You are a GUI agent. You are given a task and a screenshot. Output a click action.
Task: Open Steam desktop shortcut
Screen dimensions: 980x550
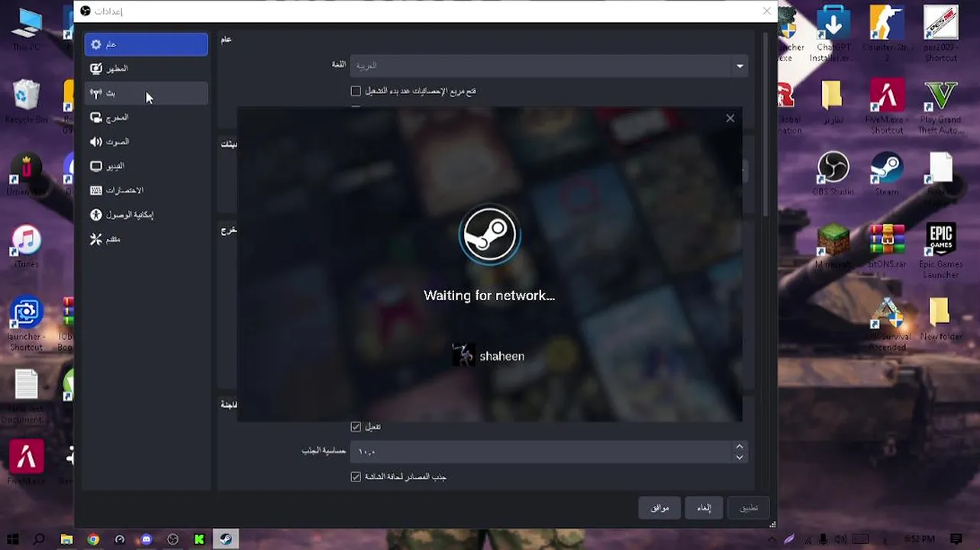tap(887, 174)
